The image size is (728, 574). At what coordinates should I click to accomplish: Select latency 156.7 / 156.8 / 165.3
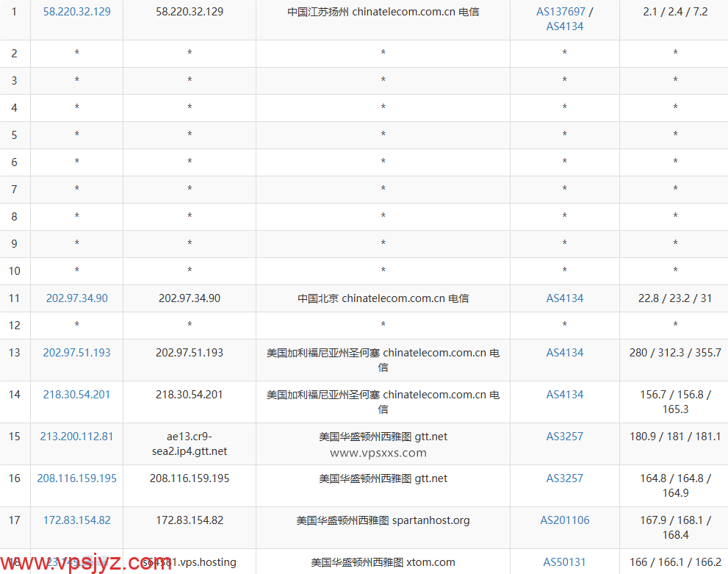pos(675,402)
